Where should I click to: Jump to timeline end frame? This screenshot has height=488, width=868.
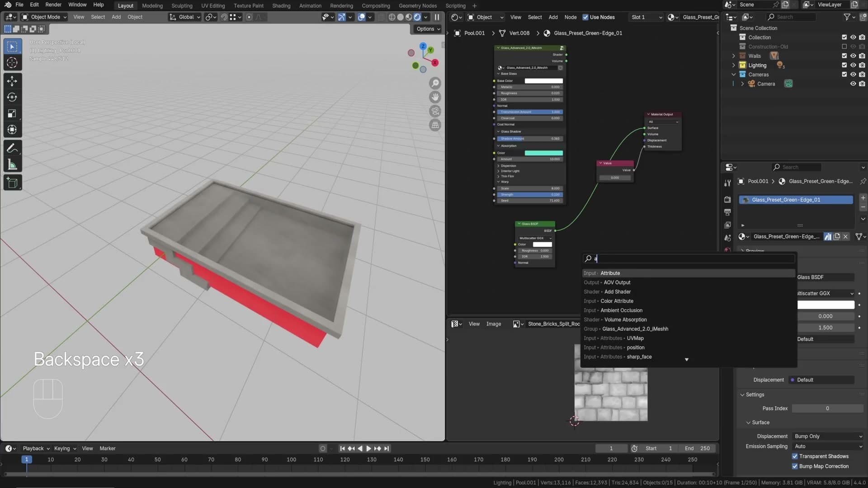(386, 449)
